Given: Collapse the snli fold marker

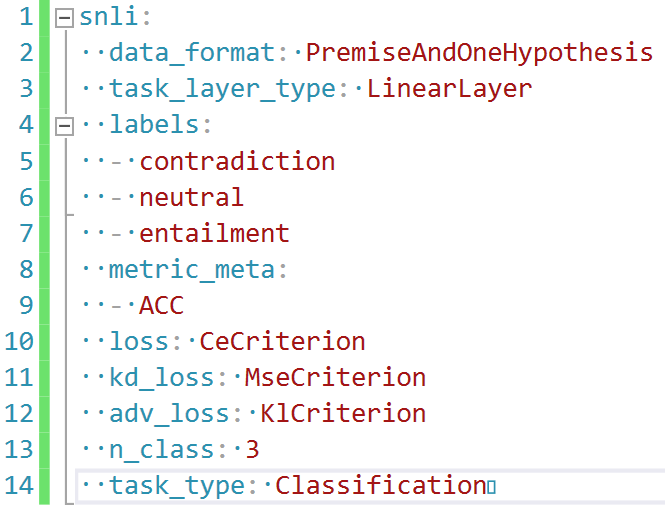Looking at the screenshot, I should [x=64, y=18].
